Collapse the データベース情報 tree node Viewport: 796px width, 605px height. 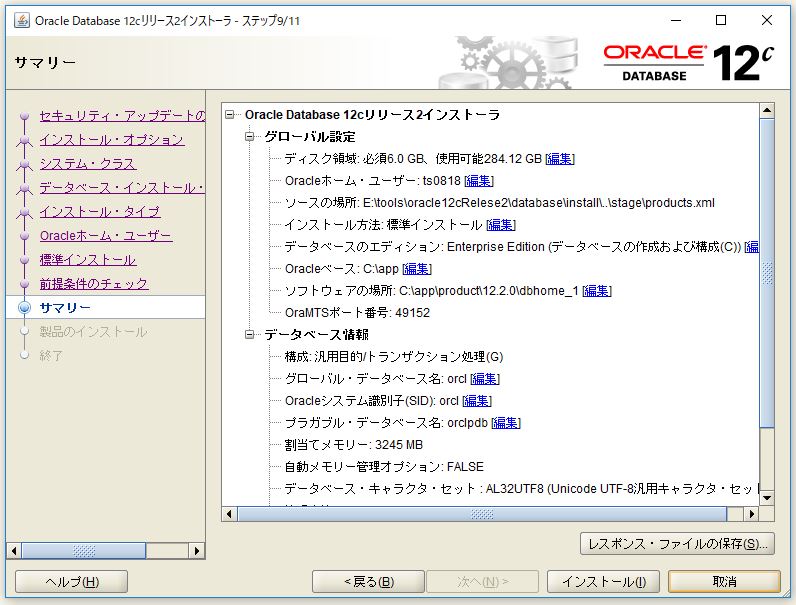coord(249,334)
